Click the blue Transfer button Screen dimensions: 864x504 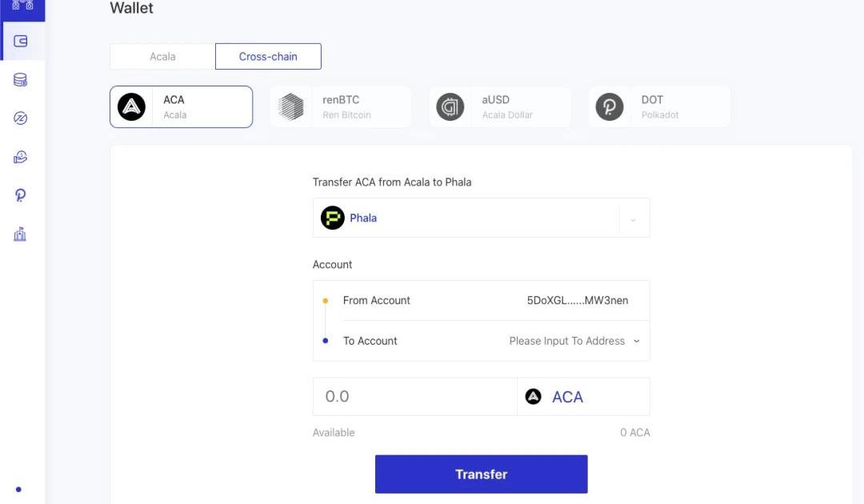click(x=481, y=474)
